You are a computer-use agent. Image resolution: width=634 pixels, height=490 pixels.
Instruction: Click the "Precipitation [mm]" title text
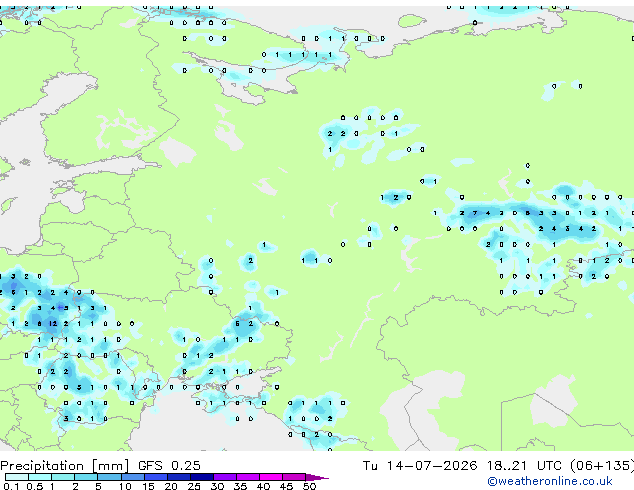point(65,466)
